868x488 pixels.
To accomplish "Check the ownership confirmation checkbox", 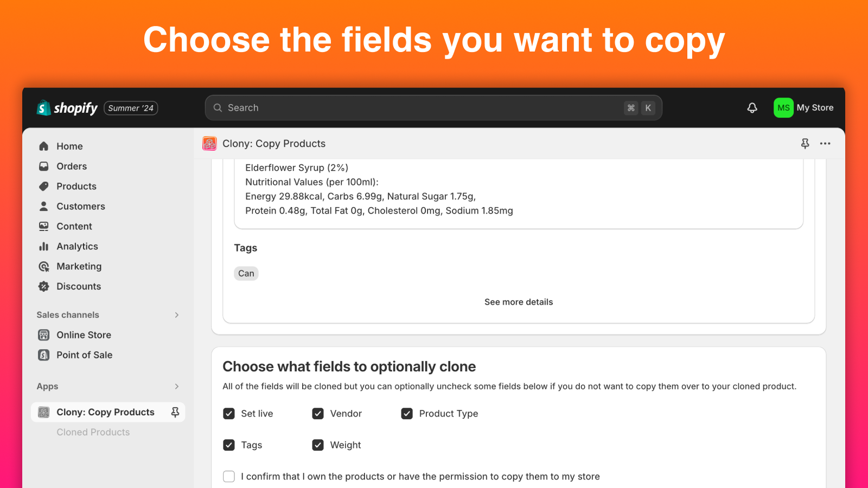I will [x=228, y=476].
